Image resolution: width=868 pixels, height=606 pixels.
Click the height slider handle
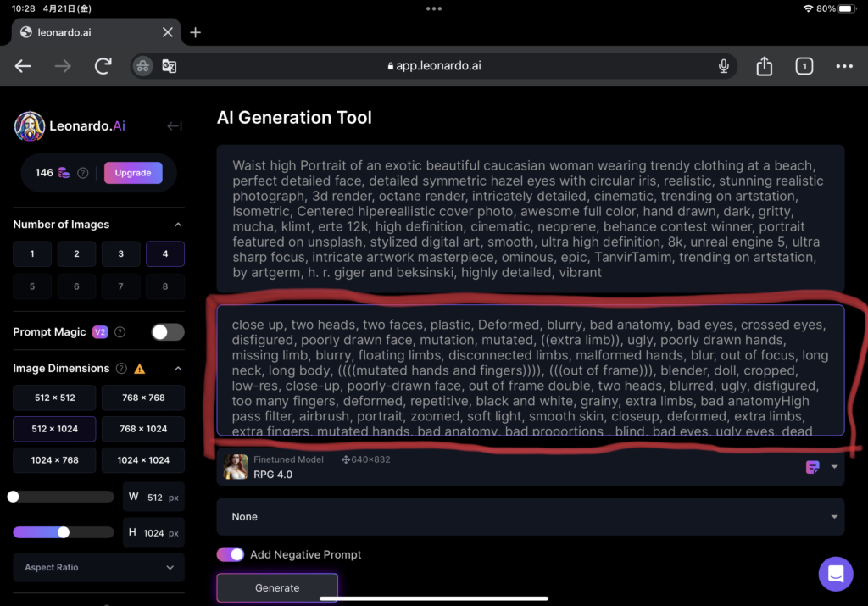point(64,532)
